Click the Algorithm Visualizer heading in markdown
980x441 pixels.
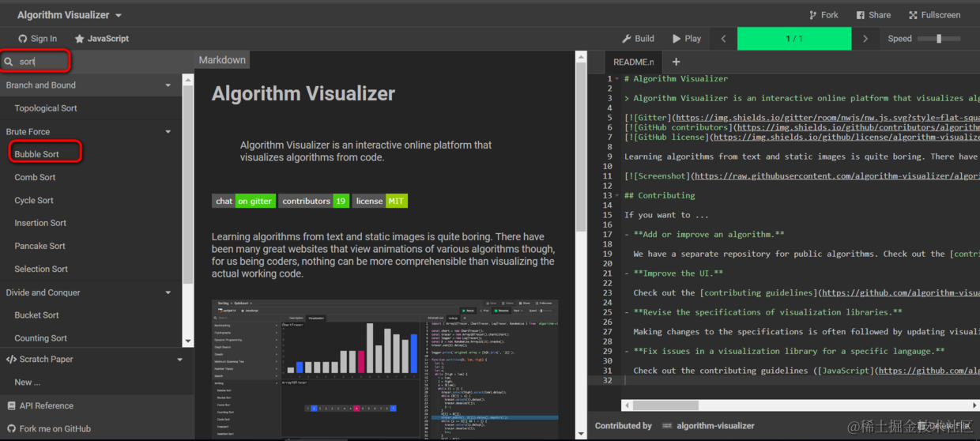(x=303, y=93)
